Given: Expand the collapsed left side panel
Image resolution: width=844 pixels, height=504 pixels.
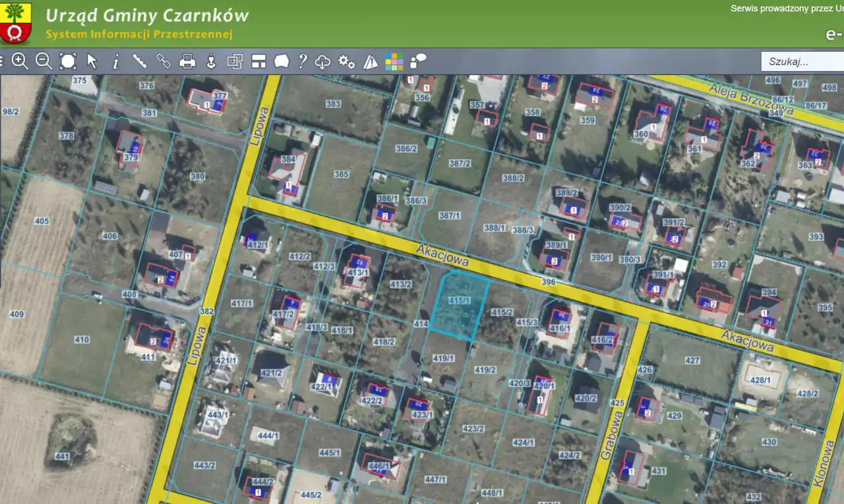Looking at the screenshot, I should coord(2,61).
